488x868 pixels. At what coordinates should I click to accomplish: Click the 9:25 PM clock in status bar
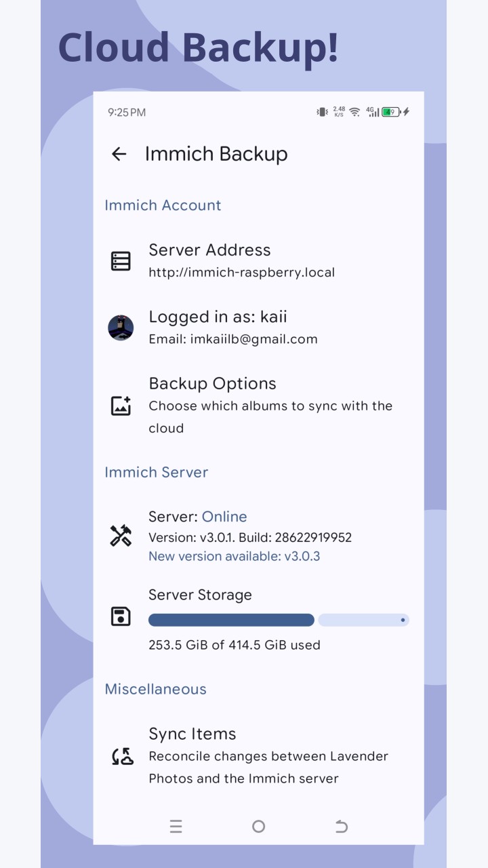click(127, 113)
